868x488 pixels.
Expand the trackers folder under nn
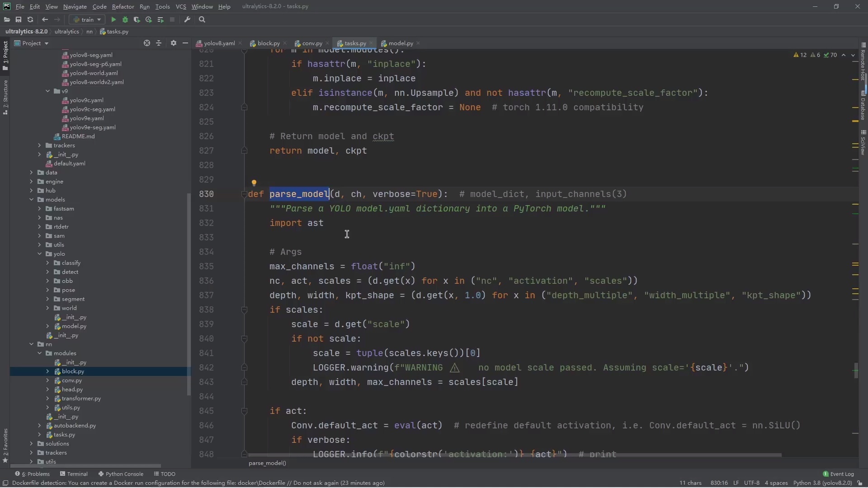click(x=31, y=453)
